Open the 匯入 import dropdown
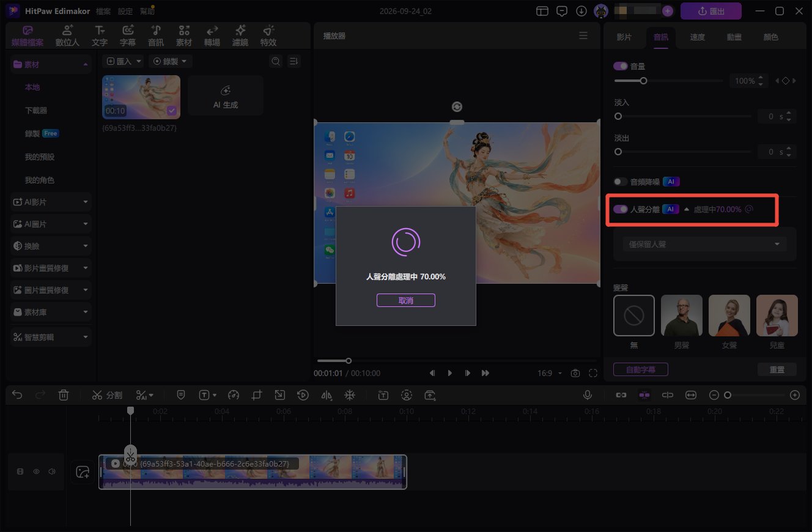Image resolution: width=812 pixels, height=532 pixels. (123, 61)
